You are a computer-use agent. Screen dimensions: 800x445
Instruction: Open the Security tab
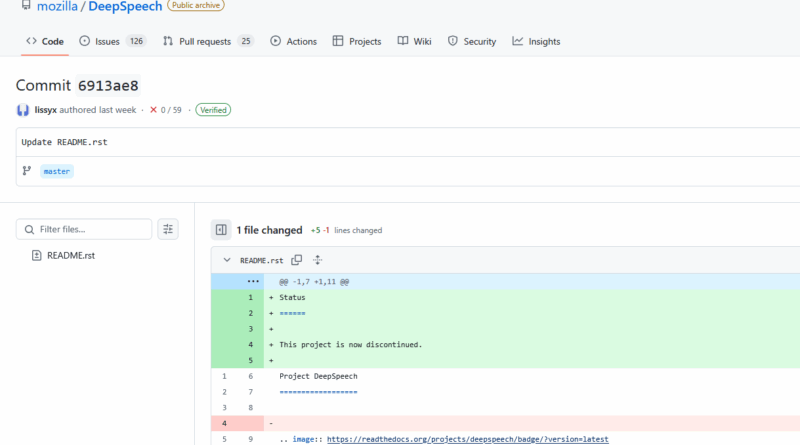471,41
